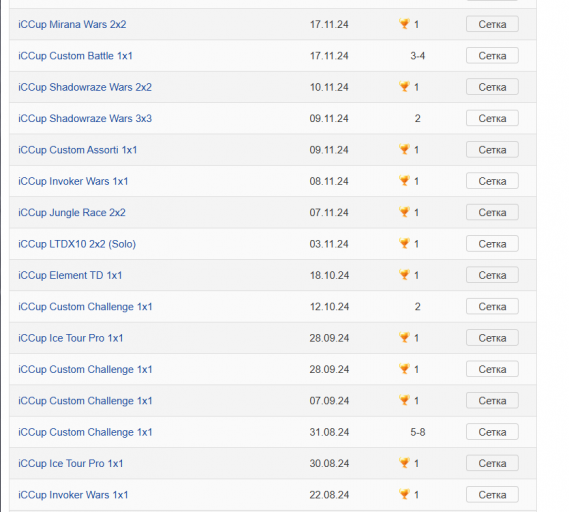View Сетка bracket for Shadowraze Wars 2x2
This screenshot has width=569, height=512.
pyautogui.click(x=492, y=87)
